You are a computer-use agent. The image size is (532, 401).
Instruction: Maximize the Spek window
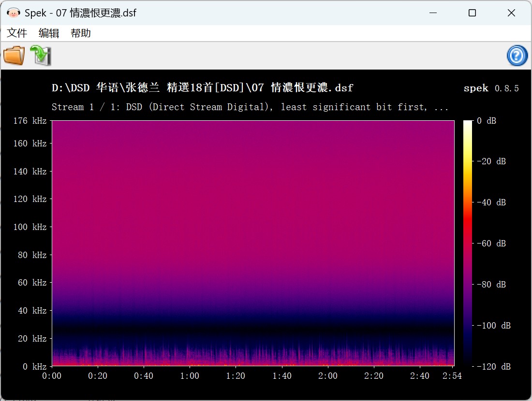tap(472, 13)
